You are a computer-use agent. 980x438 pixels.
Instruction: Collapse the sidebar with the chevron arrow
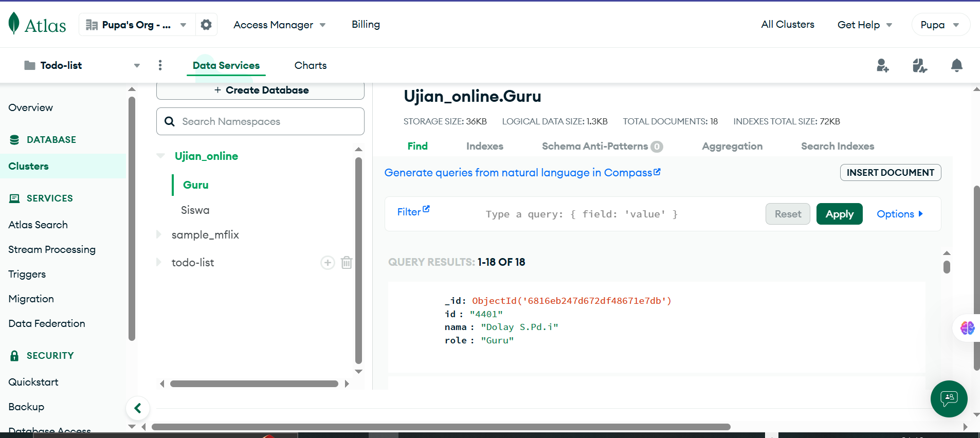click(x=138, y=408)
